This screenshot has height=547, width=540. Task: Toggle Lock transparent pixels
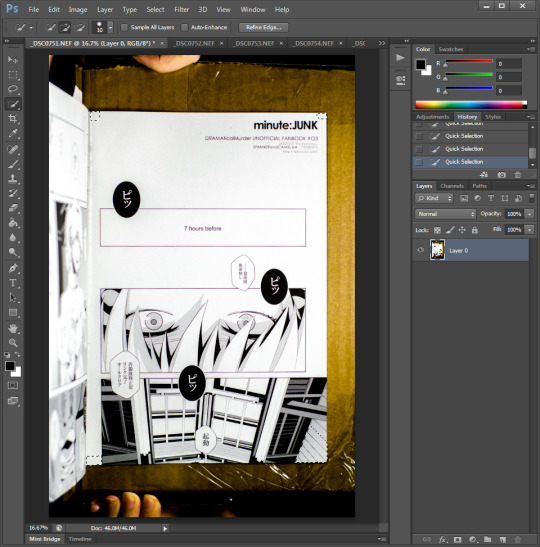click(x=437, y=230)
